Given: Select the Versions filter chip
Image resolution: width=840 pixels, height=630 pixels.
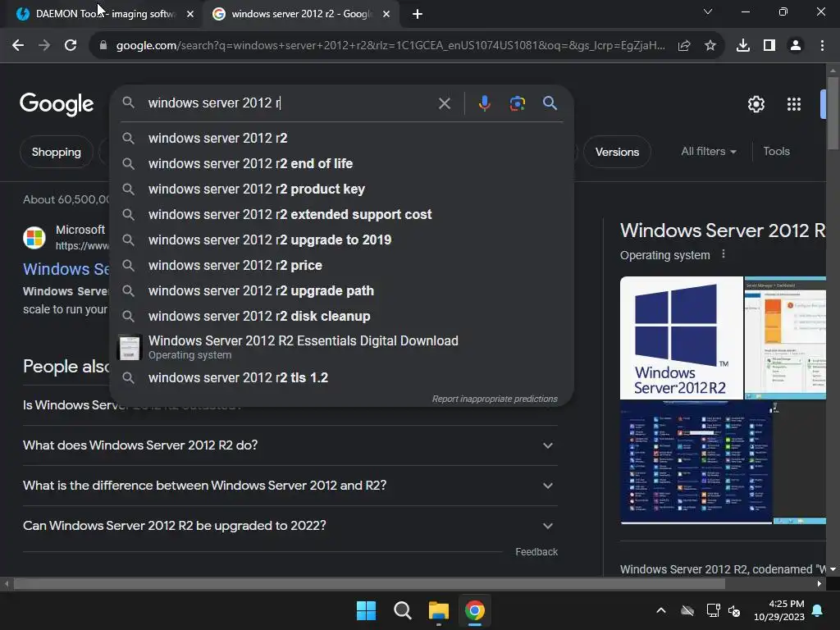Looking at the screenshot, I should click(x=617, y=152).
